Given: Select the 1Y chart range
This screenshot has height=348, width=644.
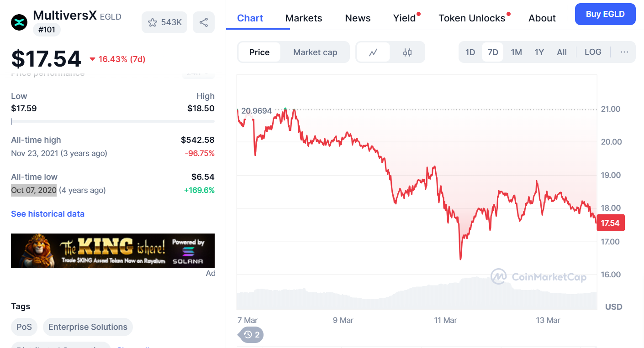Looking at the screenshot, I should (539, 52).
